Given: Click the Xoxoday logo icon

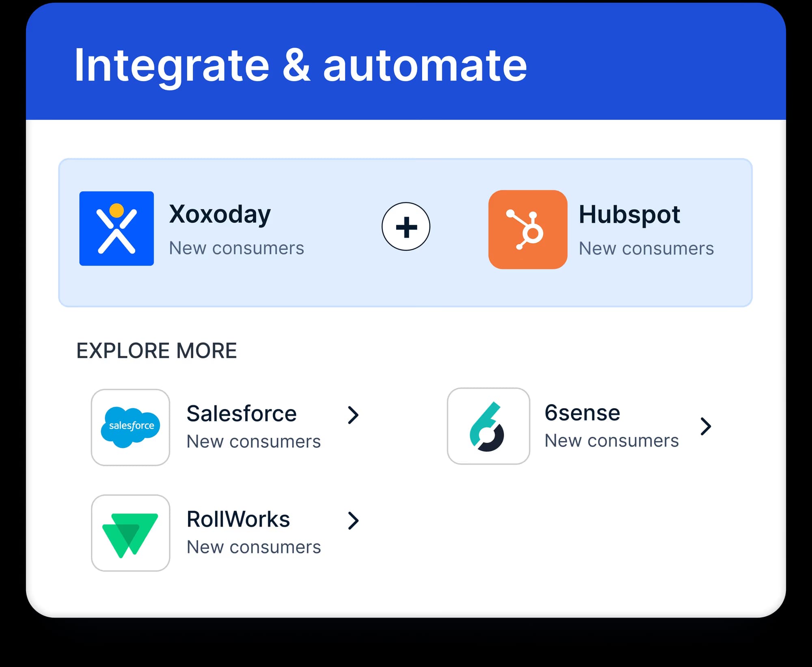Looking at the screenshot, I should [x=117, y=228].
